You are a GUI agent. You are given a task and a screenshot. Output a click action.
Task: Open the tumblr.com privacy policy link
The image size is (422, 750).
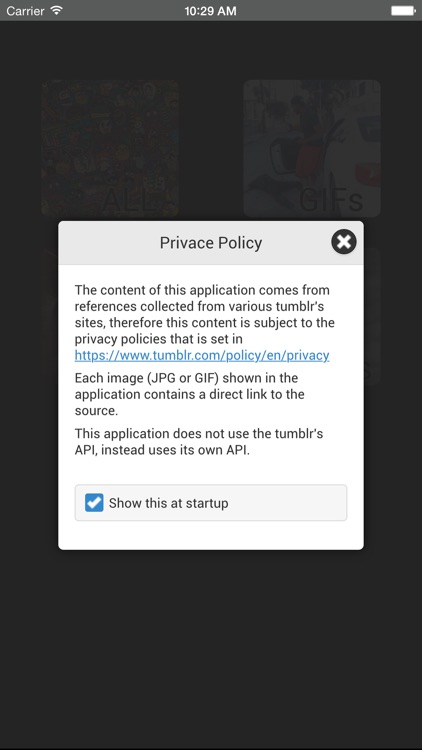[x=202, y=355]
